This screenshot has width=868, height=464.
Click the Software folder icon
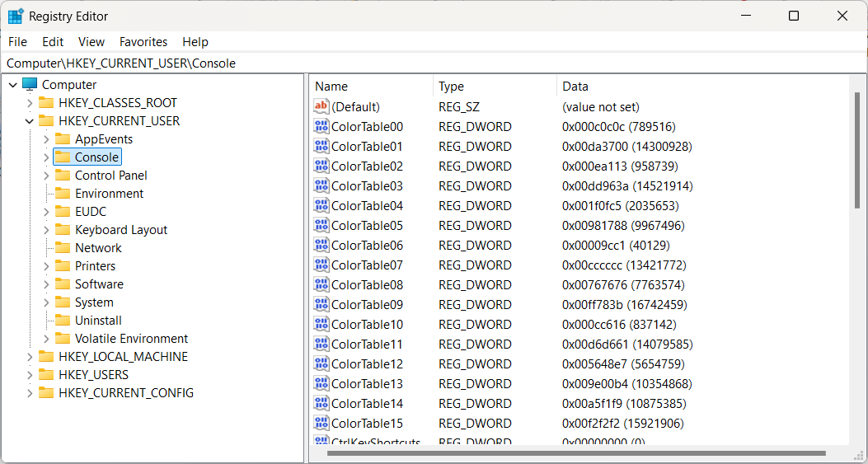(63, 284)
